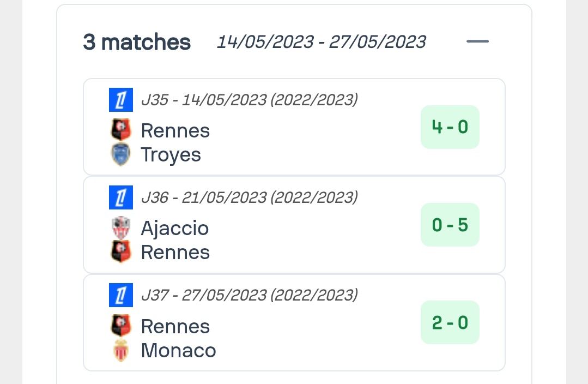Viewport: 588px width, 384px height.
Task: Click the J36 - 21/05/2023 match date
Action: click(x=249, y=197)
